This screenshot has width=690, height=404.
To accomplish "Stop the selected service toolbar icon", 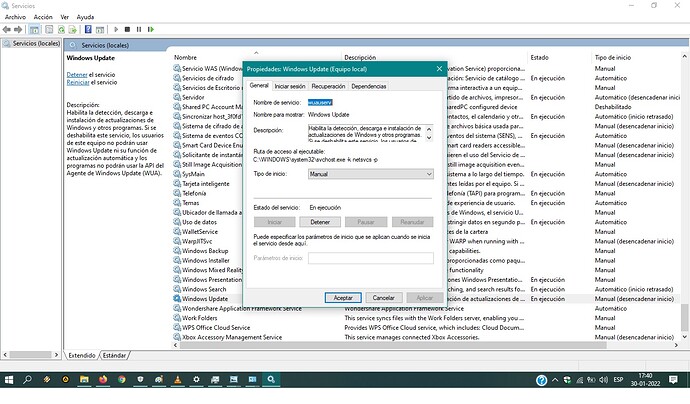I will tap(127, 29).
